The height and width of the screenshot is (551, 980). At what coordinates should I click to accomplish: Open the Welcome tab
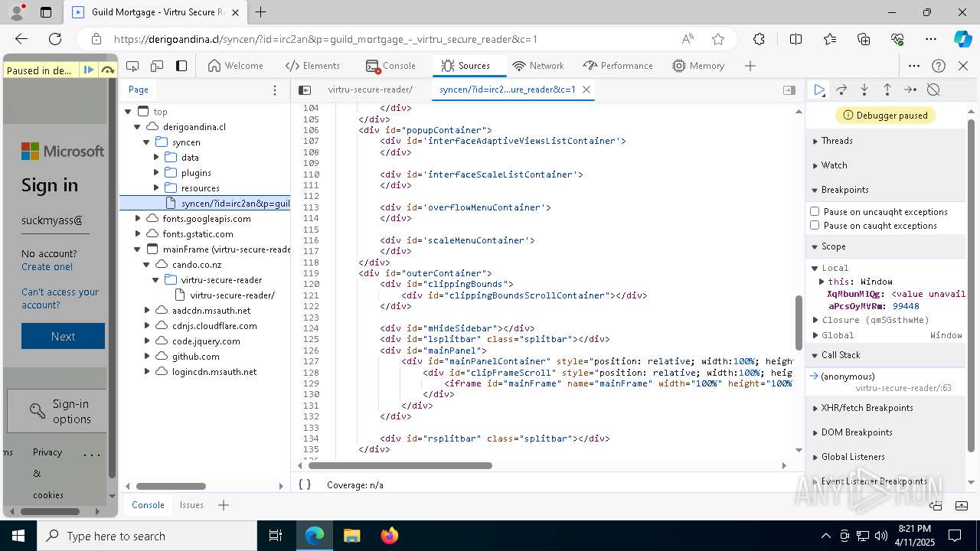[236, 66]
